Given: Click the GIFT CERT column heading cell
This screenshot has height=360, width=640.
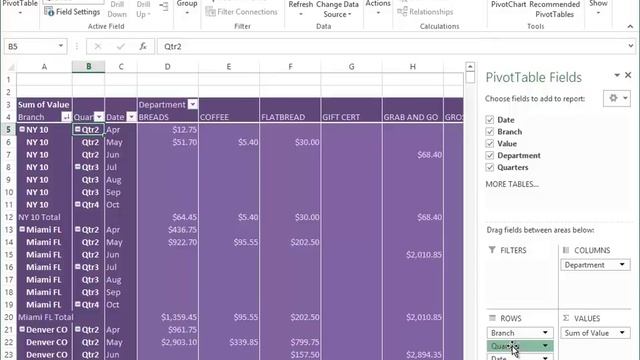Looking at the screenshot, I should pyautogui.click(x=351, y=117).
